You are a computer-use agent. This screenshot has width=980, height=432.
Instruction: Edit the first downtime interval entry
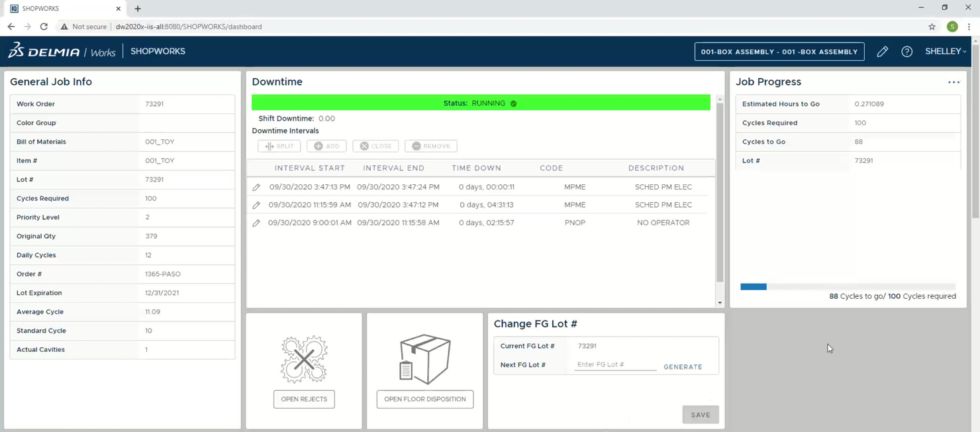click(x=257, y=187)
